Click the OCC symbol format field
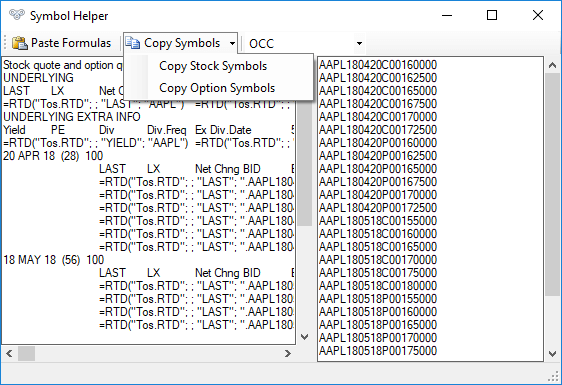The height and width of the screenshot is (385, 562). pos(300,43)
